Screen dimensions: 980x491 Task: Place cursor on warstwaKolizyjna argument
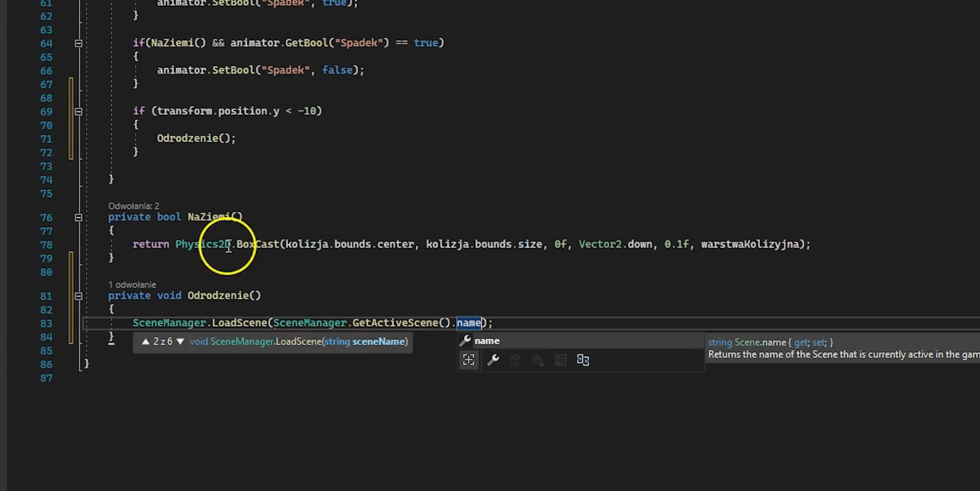click(750, 244)
